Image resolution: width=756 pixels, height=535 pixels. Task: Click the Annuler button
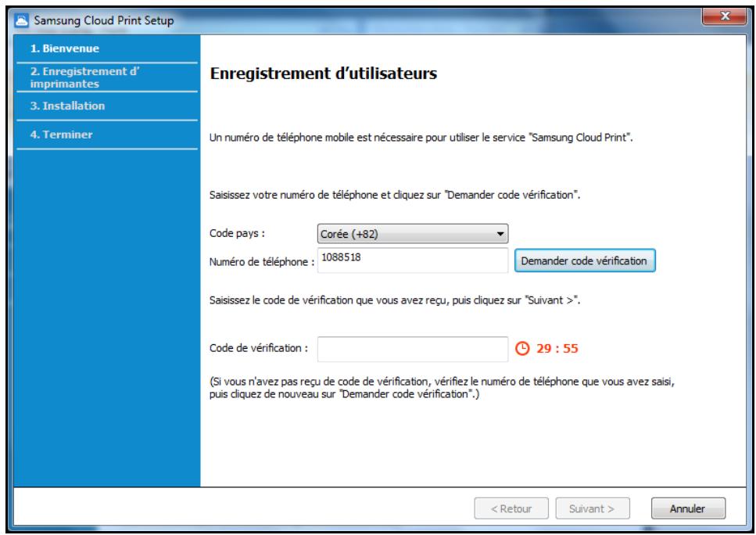click(687, 508)
